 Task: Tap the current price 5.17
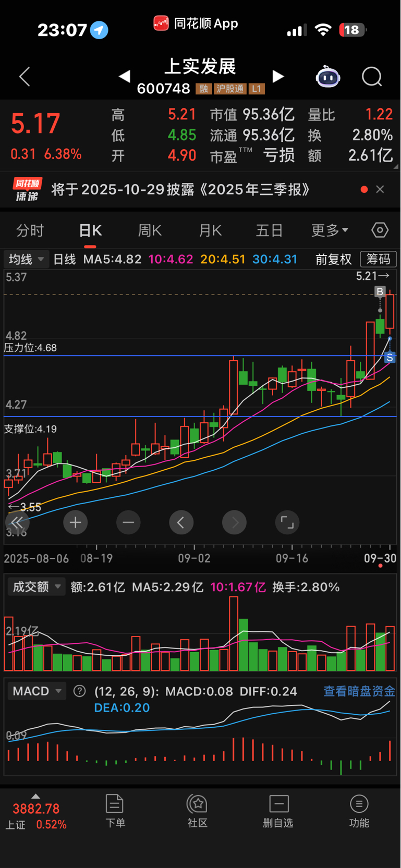click(35, 124)
